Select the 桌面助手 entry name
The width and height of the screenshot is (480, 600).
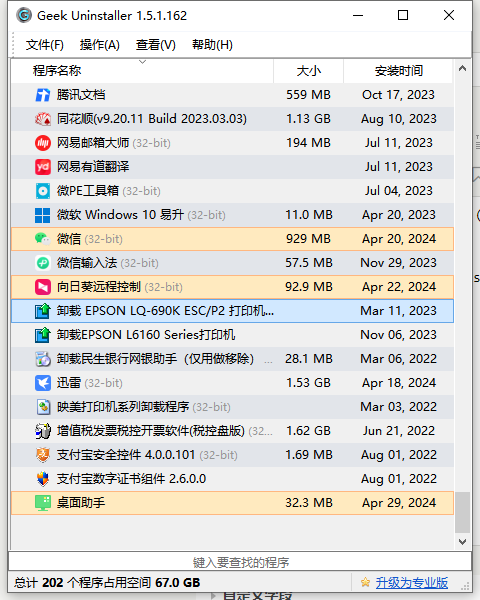tap(81, 503)
